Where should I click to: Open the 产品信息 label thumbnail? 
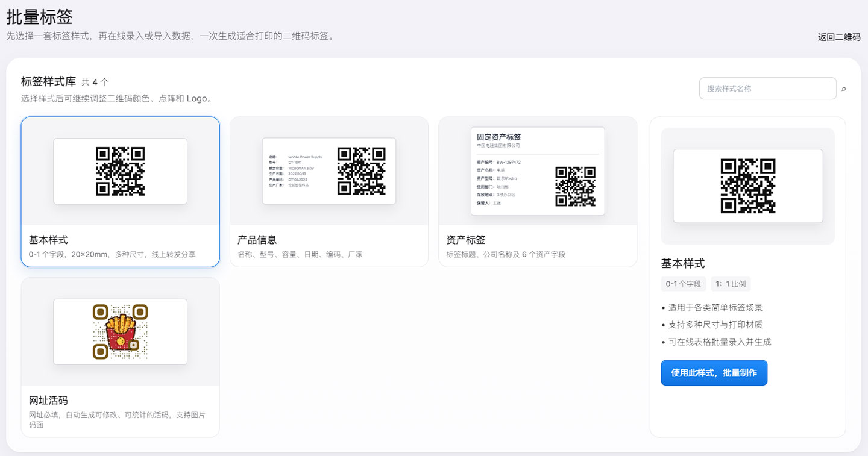click(329, 171)
